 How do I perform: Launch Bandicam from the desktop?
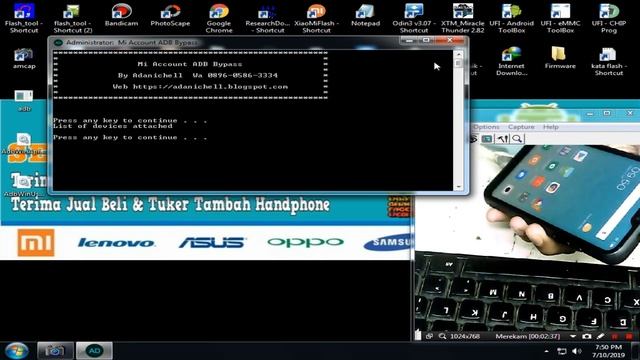(121, 15)
